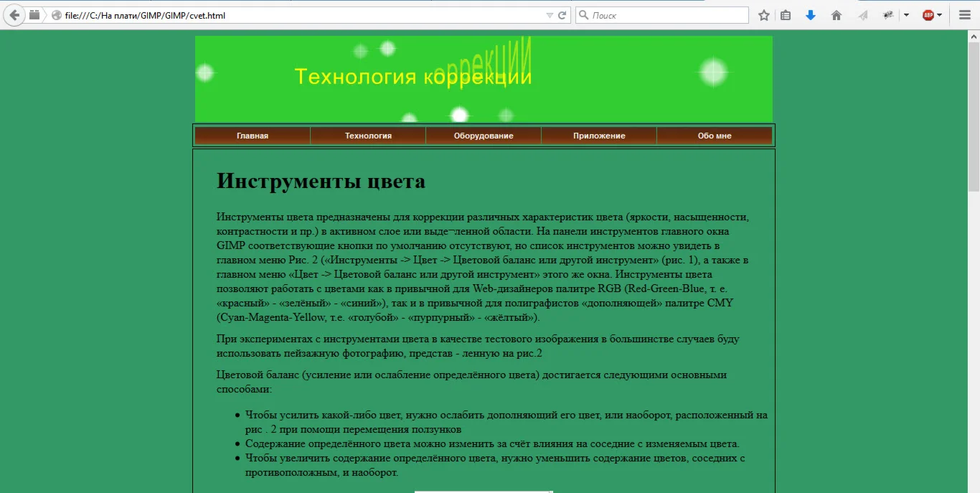Screen dimensions: 980x493
Task: Click paragraph starting Инструменты цвета предназначены
Action: click(x=484, y=267)
